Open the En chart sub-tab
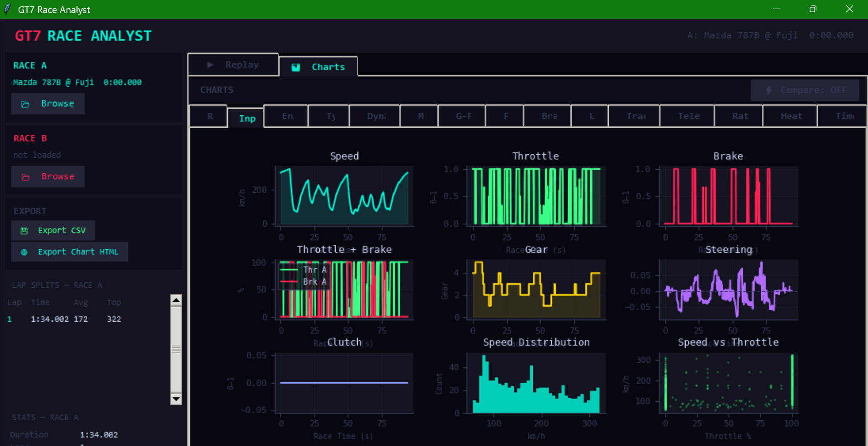This screenshot has width=868, height=446. point(287,116)
